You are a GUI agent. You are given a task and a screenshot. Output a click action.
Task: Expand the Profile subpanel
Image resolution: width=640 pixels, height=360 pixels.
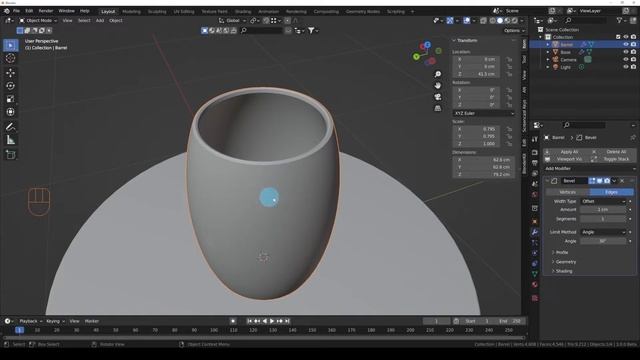(x=562, y=253)
